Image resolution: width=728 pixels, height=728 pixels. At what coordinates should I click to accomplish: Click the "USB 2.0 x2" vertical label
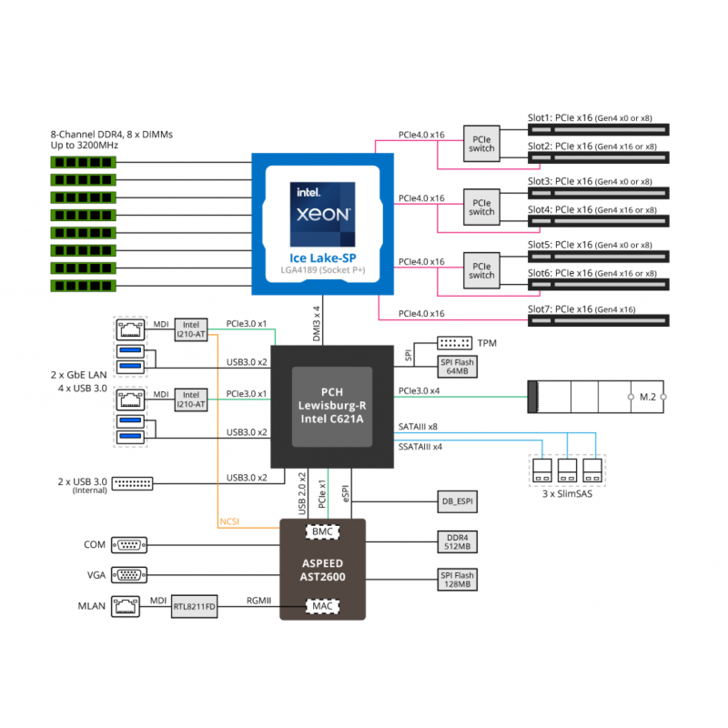[x=302, y=493]
